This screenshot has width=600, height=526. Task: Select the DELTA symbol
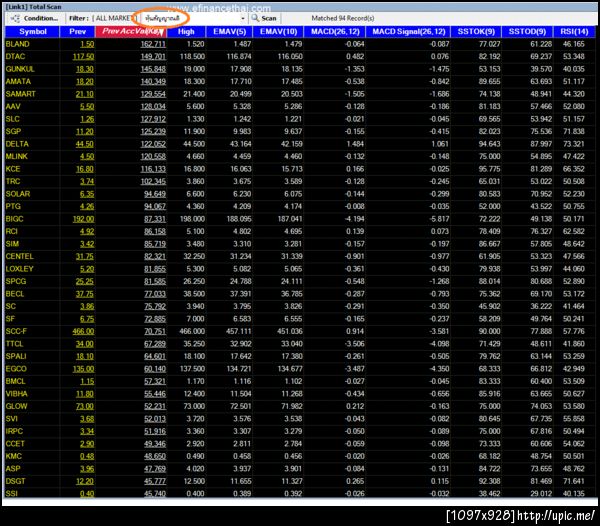point(17,144)
